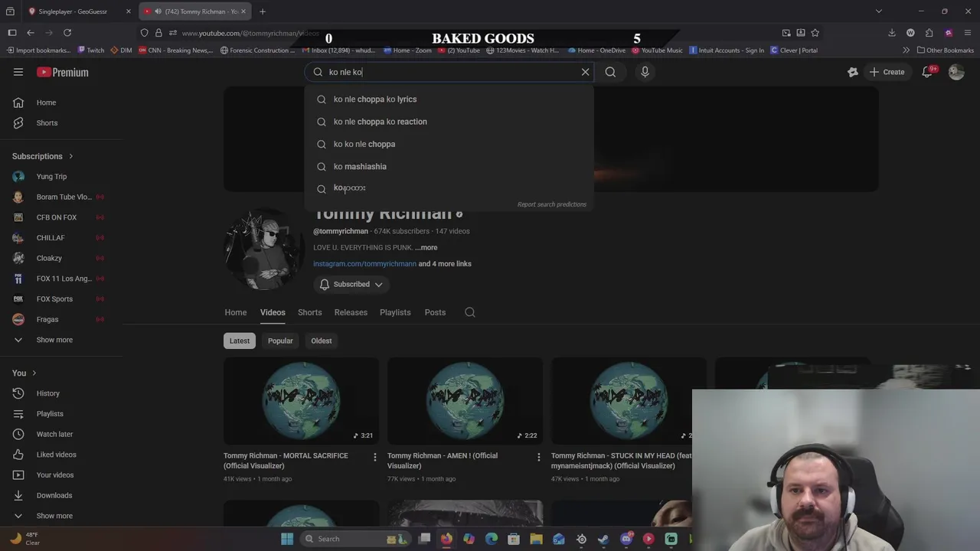Open the AMEN ! video thumbnail
The width and height of the screenshot is (980, 551).
pos(465,401)
